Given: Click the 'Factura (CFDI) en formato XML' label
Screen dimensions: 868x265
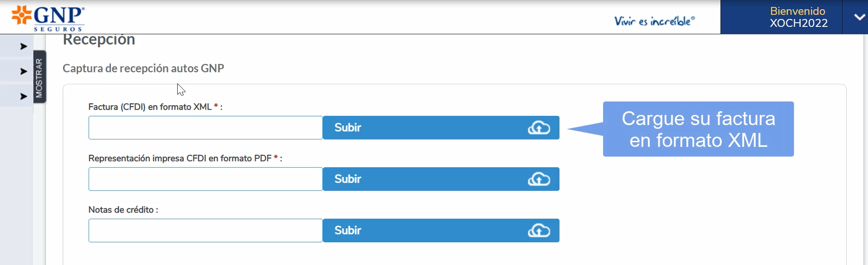Looking at the screenshot, I should pyautogui.click(x=150, y=107).
